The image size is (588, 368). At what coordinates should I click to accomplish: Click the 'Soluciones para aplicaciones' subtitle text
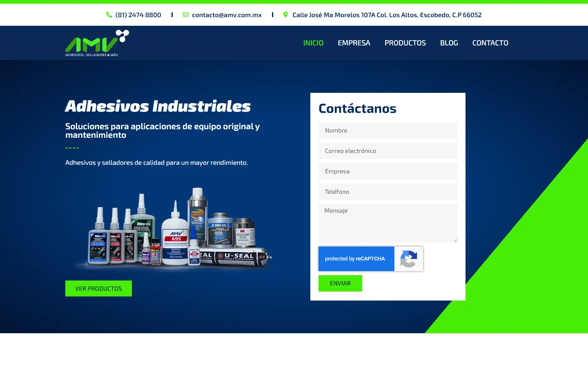click(163, 131)
